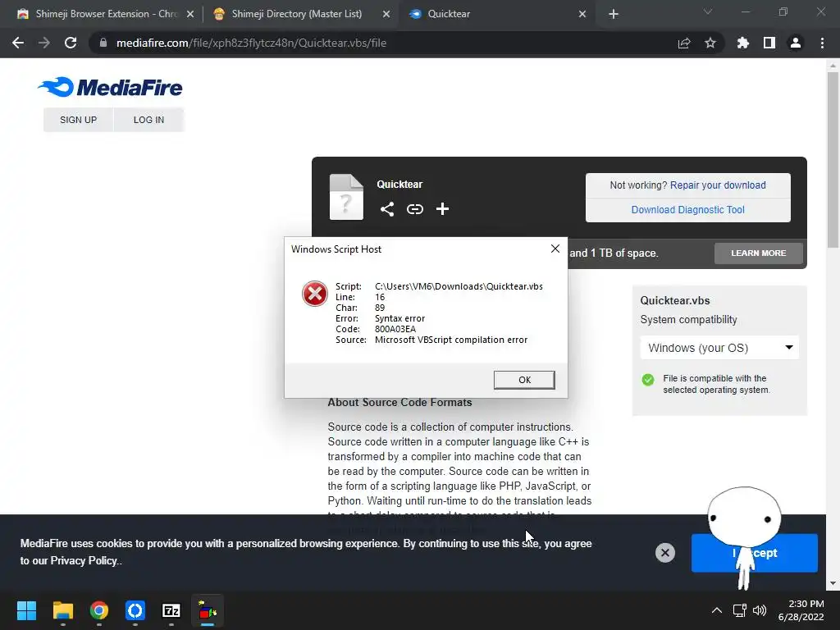Click the green compatibility check icon

coord(648,380)
